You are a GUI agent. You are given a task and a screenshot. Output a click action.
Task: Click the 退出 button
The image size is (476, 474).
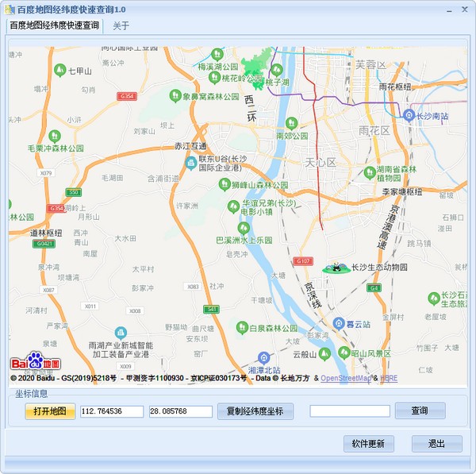tap(437, 444)
